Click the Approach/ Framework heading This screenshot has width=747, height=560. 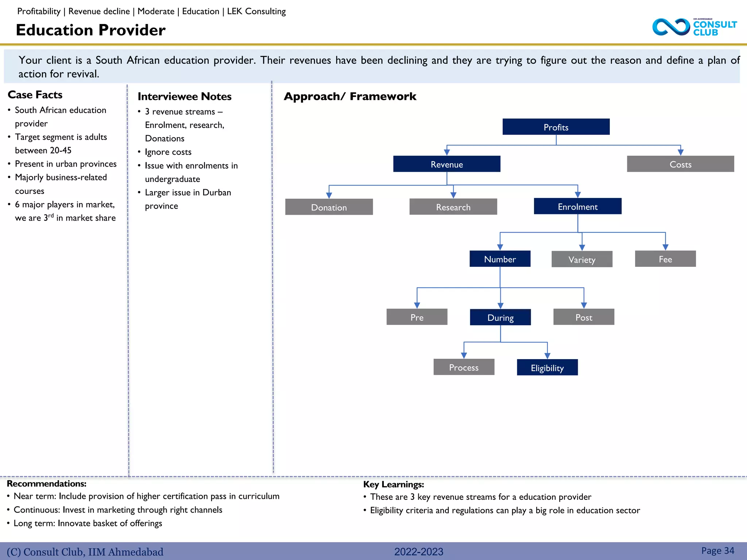(x=350, y=96)
